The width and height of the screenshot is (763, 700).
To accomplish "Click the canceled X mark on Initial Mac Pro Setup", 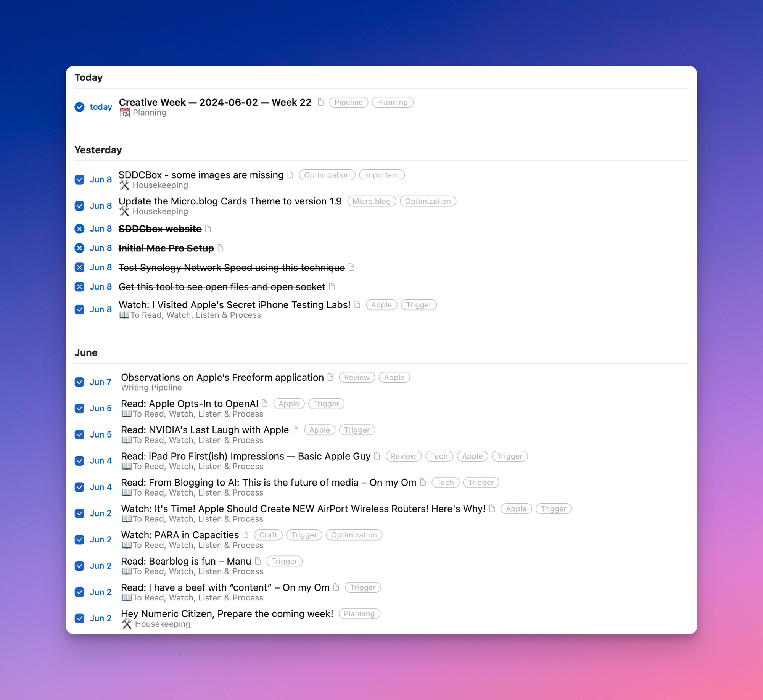I will coord(79,248).
